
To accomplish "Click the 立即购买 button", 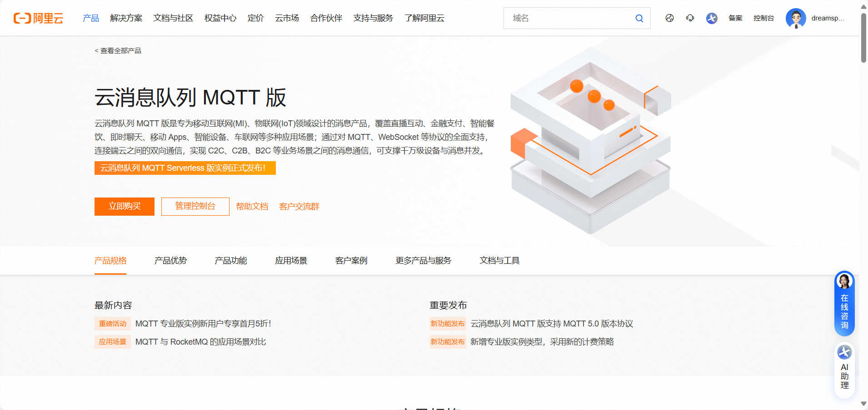I will click(125, 207).
